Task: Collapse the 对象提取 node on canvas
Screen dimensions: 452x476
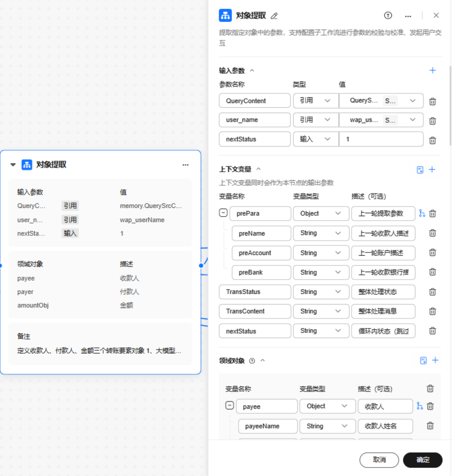Action: 13,165
